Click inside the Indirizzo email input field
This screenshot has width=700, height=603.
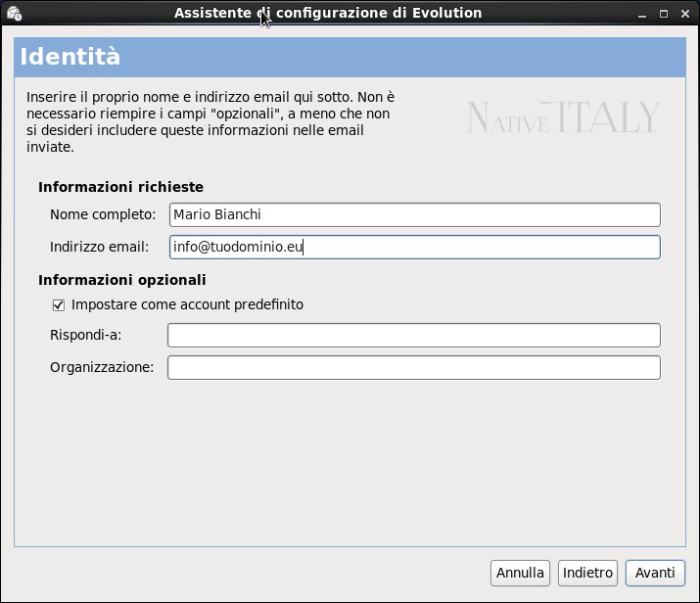tap(415, 247)
